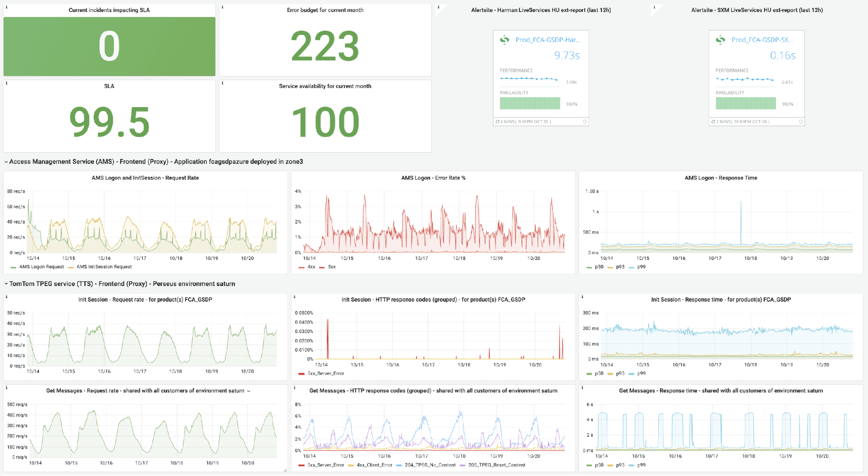The height and width of the screenshot is (476, 868).
Task: Click info icon on Init Session Response time panel
Action: click(582, 297)
